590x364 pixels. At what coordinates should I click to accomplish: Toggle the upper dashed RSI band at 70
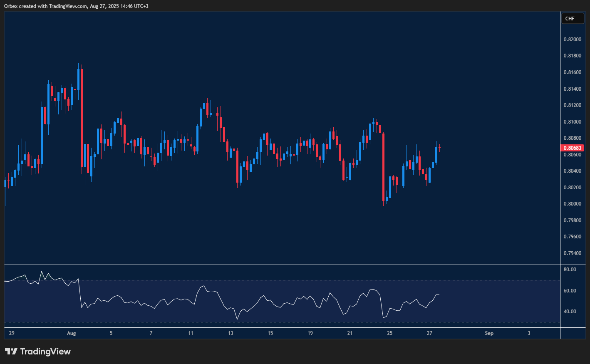click(279, 280)
